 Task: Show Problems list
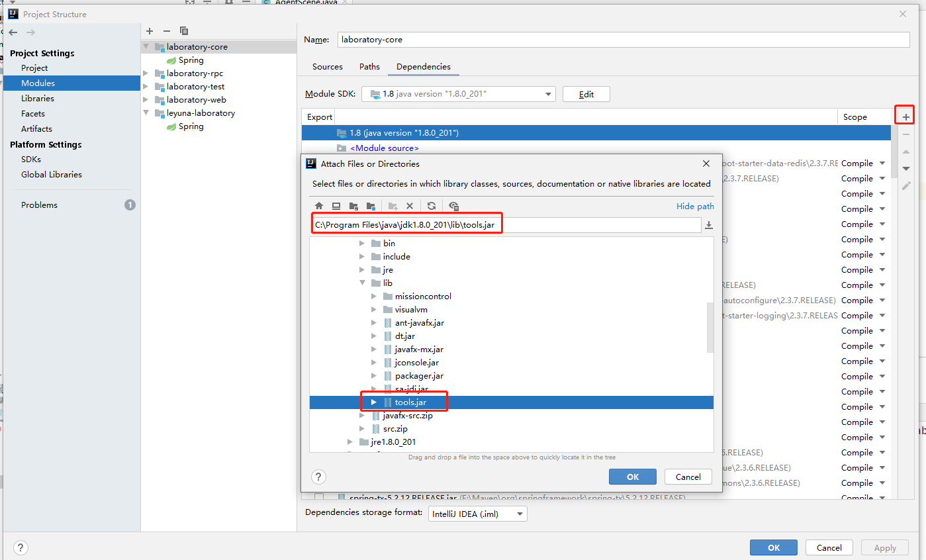pyautogui.click(x=40, y=205)
